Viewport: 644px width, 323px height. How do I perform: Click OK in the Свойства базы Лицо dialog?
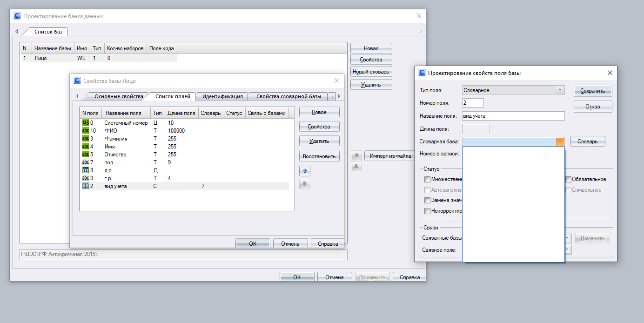click(253, 243)
